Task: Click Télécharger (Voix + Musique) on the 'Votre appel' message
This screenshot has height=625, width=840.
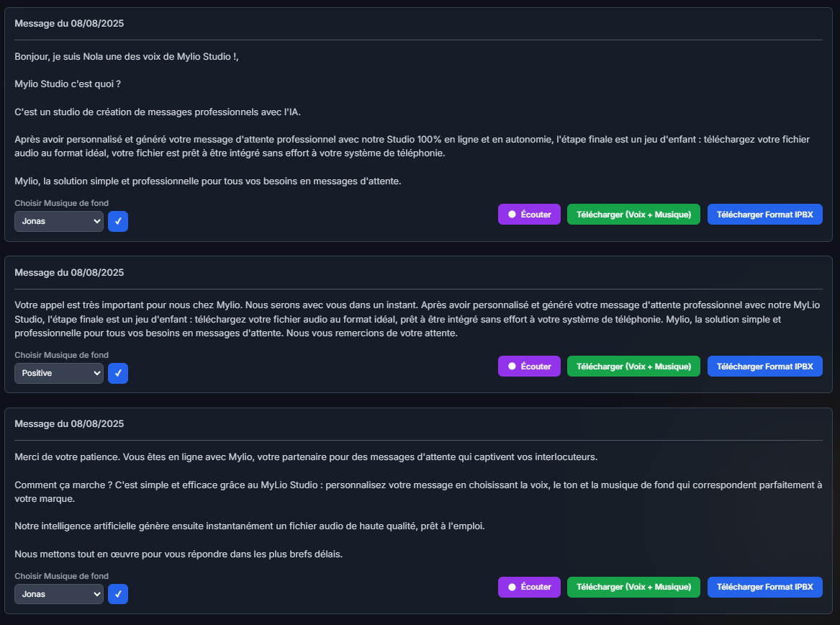Action: click(x=633, y=367)
